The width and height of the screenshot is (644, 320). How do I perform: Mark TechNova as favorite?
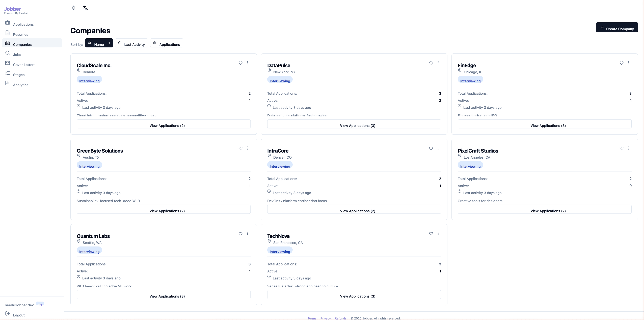tap(431, 234)
